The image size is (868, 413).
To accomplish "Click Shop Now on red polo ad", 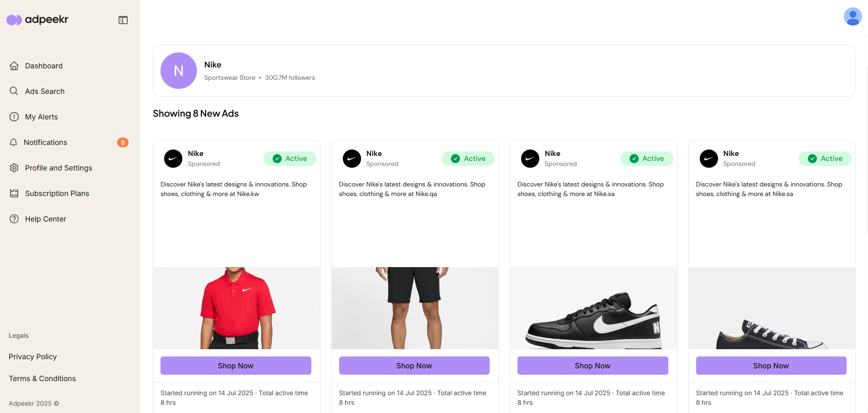I will pos(236,366).
